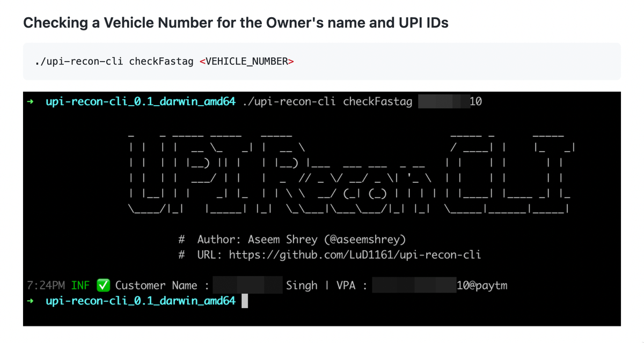
Task: Click the surname Singh in terminal output
Action: click(302, 286)
